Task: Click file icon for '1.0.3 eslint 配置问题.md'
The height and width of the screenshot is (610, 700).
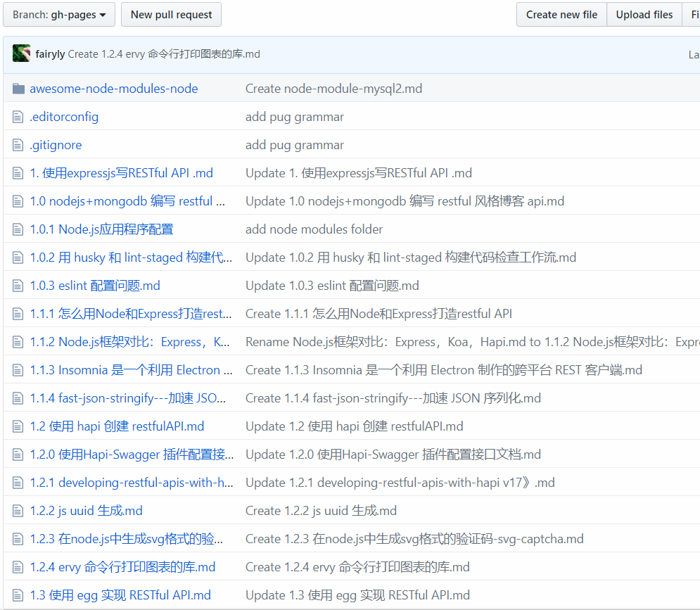Action: (18, 286)
